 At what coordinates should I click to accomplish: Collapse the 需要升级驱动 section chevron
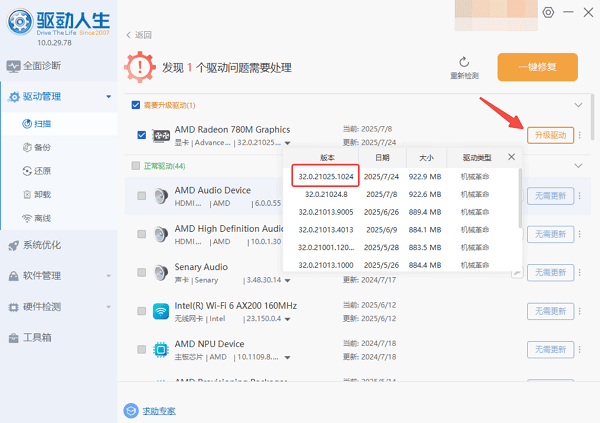tap(578, 105)
